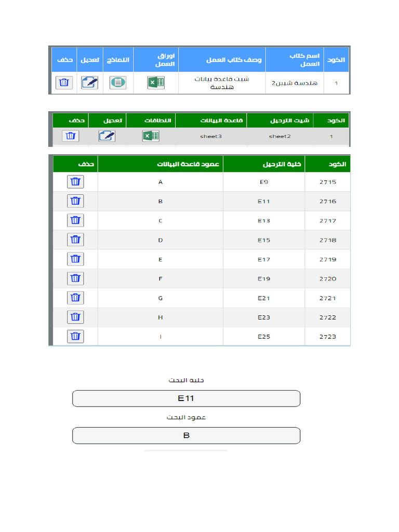Image resolution: width=399 pixels, height=532 pixels.
Task: Select database column cell C
Action: coord(161,221)
